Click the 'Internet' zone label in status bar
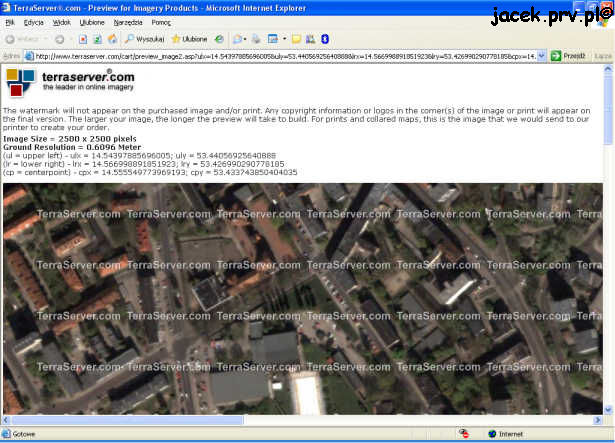615x443 pixels. click(511, 434)
